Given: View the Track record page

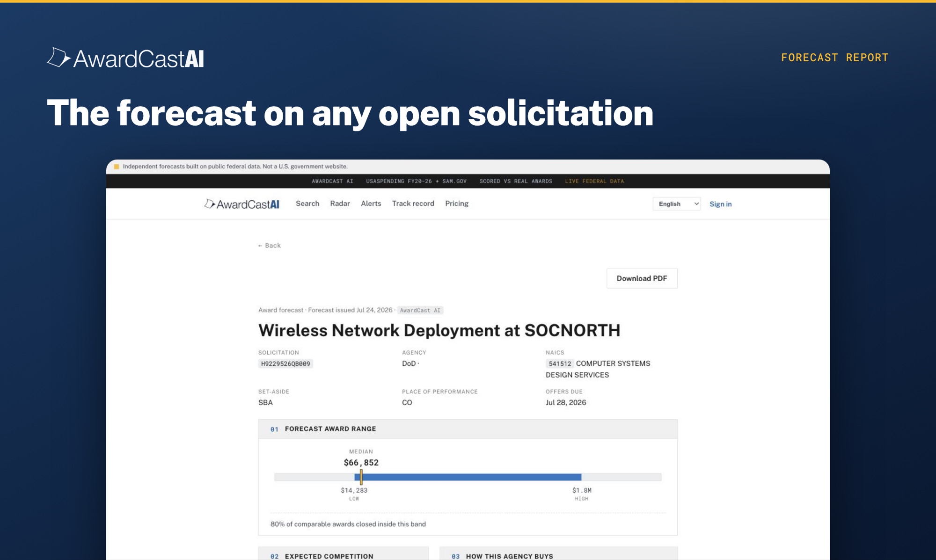Looking at the screenshot, I should (x=413, y=204).
